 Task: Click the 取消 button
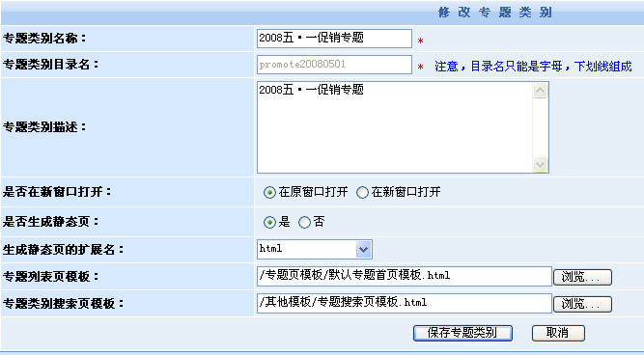pos(558,333)
